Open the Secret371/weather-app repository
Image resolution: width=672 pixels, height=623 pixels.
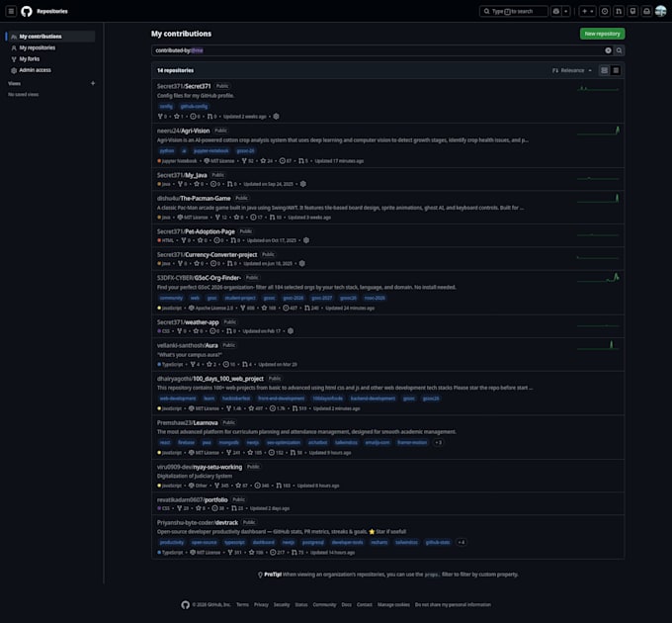tap(188, 322)
